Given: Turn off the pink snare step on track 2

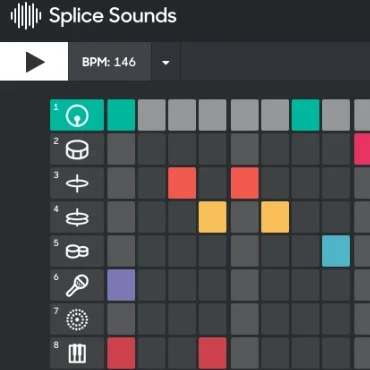Looking at the screenshot, I should coord(362,149).
